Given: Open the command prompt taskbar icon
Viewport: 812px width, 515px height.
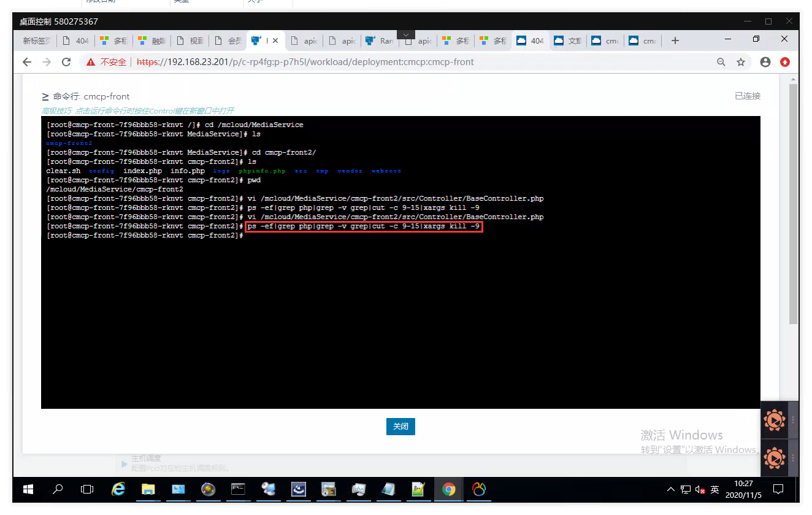Looking at the screenshot, I should point(238,489).
